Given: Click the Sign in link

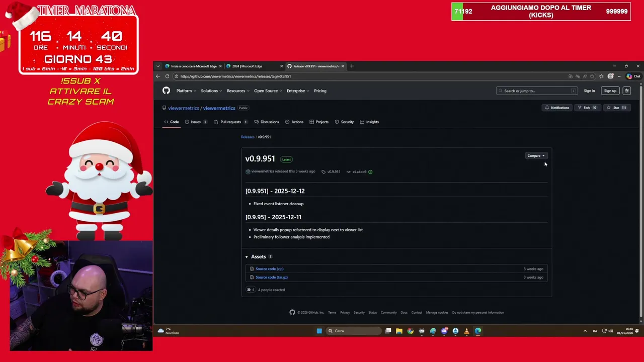Looking at the screenshot, I should click(x=589, y=91).
